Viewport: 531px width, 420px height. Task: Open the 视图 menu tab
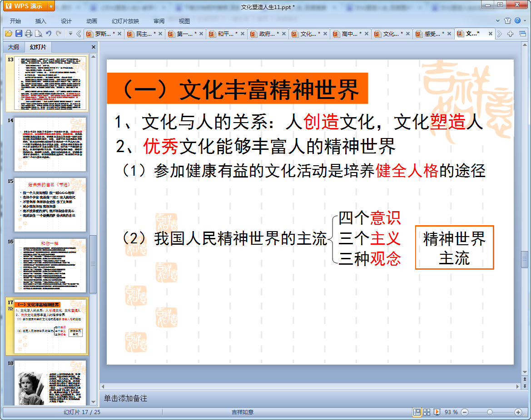coord(184,21)
